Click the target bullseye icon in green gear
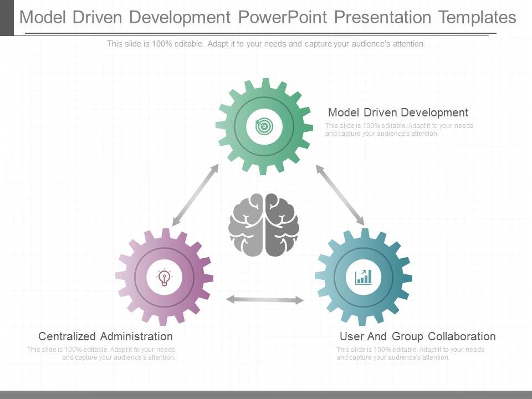532x399 pixels. click(264, 126)
